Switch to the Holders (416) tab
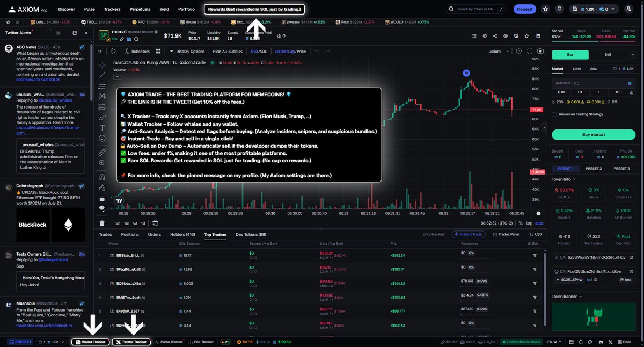 [182, 235]
